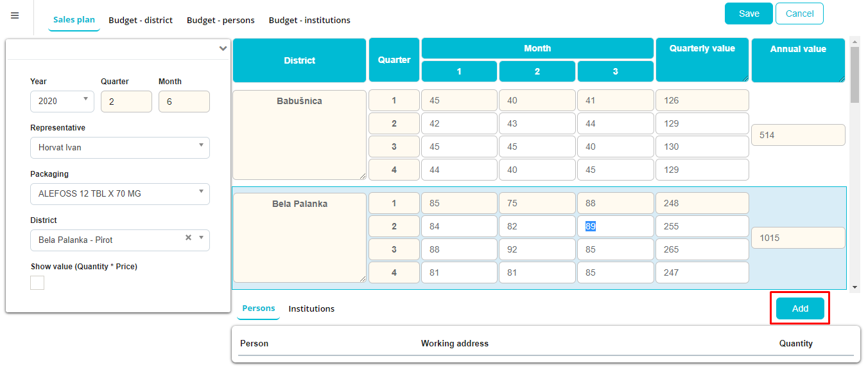Screen dimensions: 868x374
Task: Open the Year dropdown
Action: (x=62, y=102)
